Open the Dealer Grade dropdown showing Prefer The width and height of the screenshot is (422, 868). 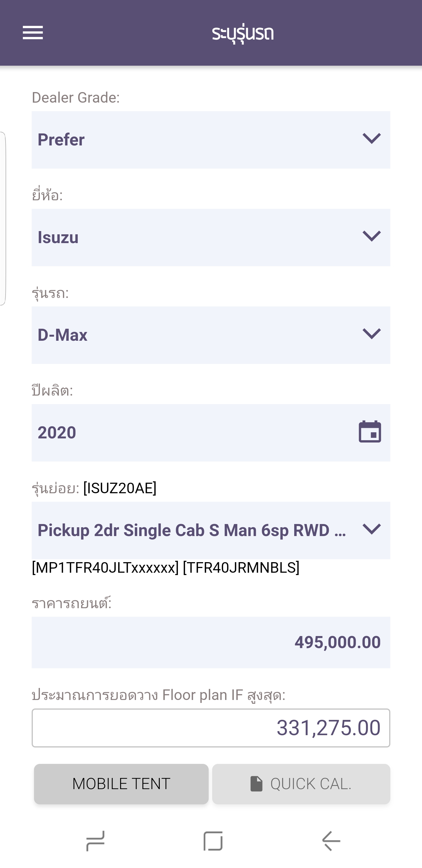click(195, 140)
